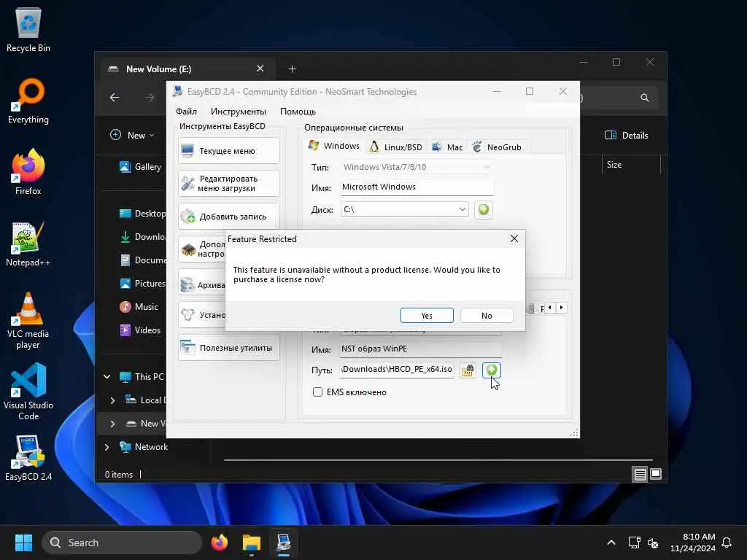The width and height of the screenshot is (747, 560).
Task: Edit the Имя field Microsoft Windows
Action: pos(417,187)
